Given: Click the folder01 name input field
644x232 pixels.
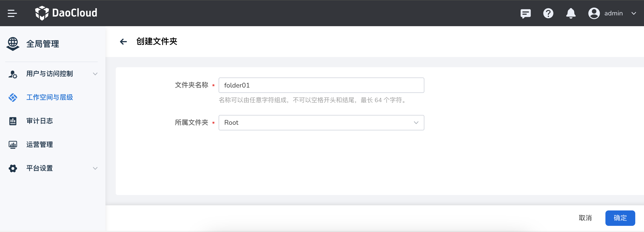Looking at the screenshot, I should (x=321, y=85).
